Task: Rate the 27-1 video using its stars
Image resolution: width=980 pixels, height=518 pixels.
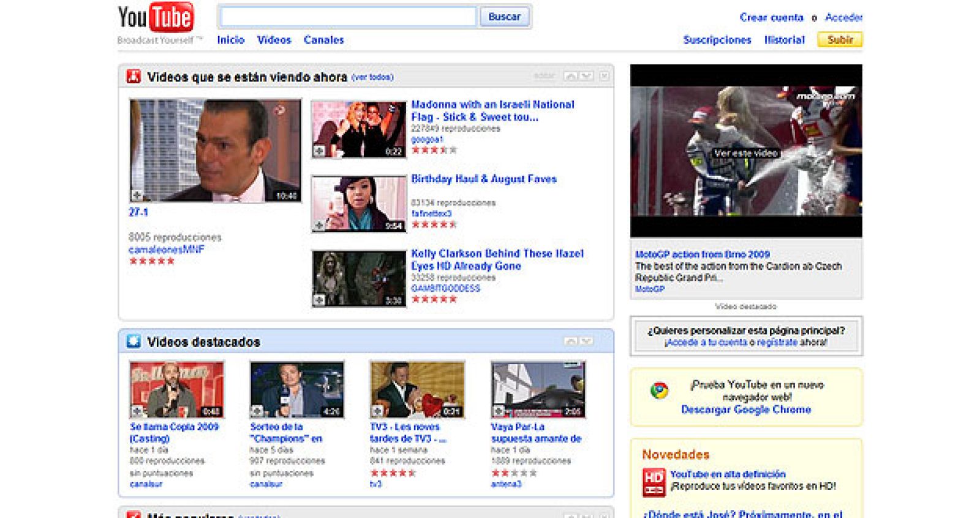Action: [152, 261]
